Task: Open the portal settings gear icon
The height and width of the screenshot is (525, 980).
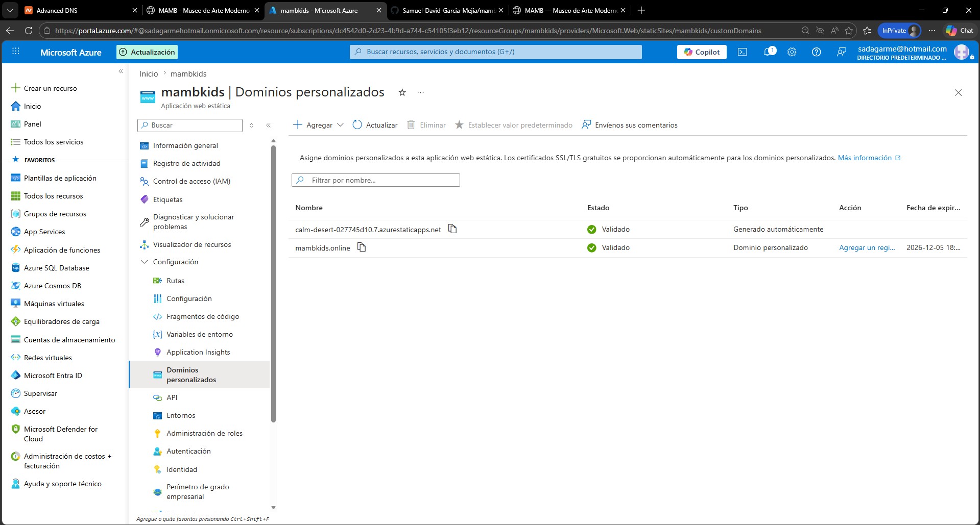Action: (x=792, y=52)
